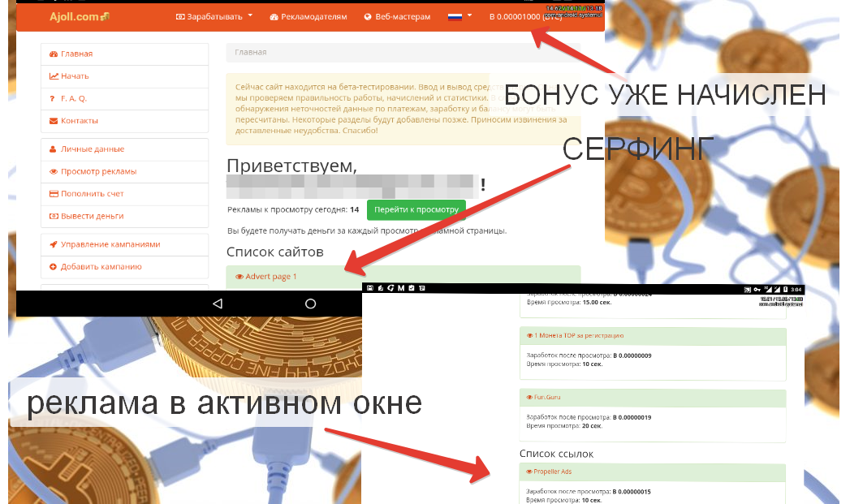This screenshot has width=850, height=504.
Task: Open Просмотр рекламы in the sidebar
Action: [x=125, y=171]
